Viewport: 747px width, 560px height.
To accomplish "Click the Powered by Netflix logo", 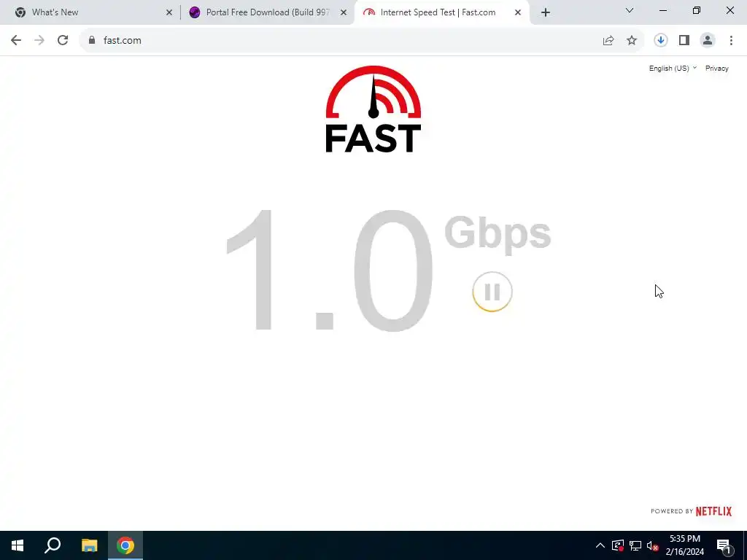I will click(691, 511).
